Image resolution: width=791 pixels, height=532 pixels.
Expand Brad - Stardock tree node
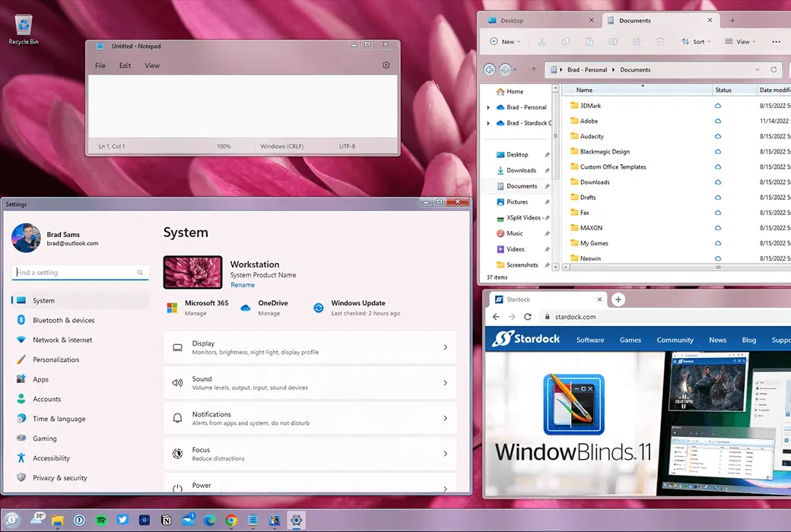488,123
